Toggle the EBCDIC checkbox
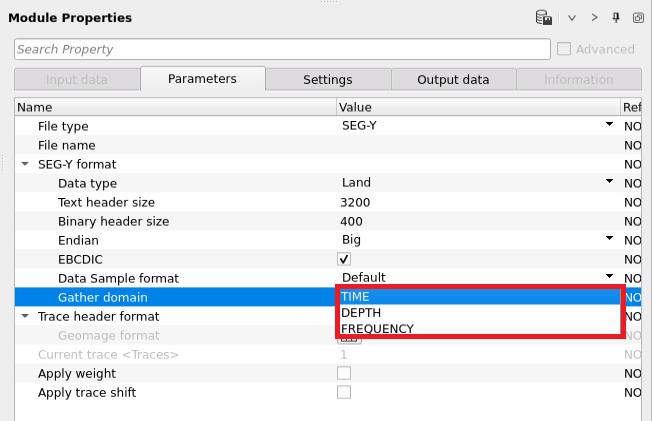Screen dimensions: 652x421 click(x=344, y=259)
